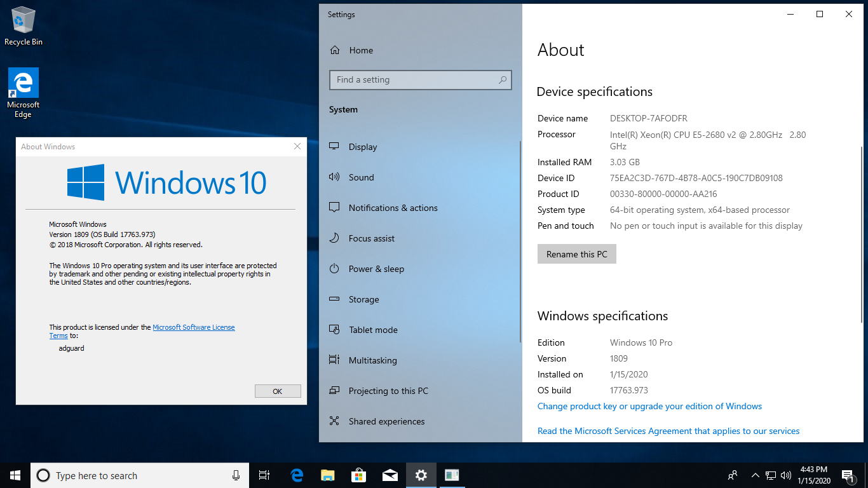The image size is (868, 488).
Task: Click the licensee name adguard
Action: (71, 348)
